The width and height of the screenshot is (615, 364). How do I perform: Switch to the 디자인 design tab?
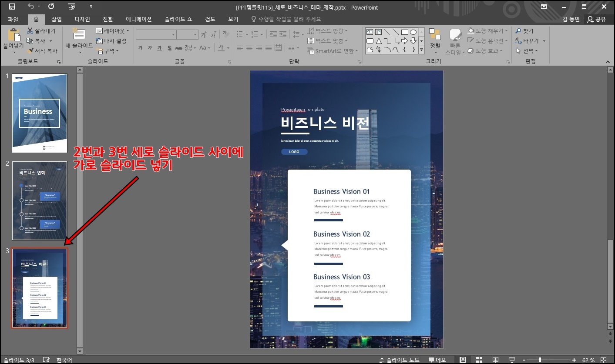[82, 19]
